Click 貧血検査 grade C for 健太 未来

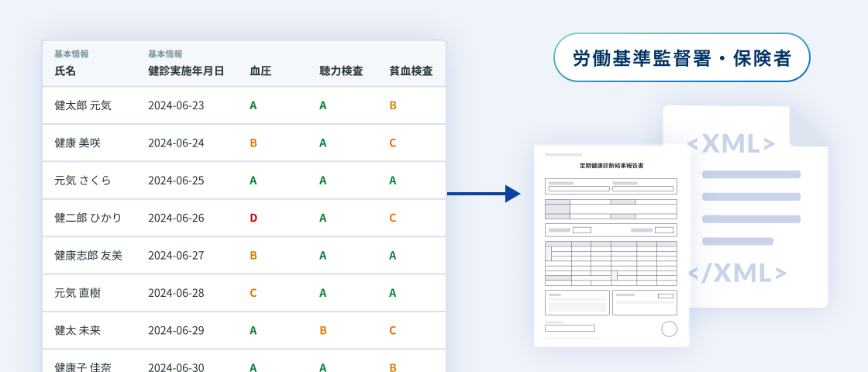393,331
